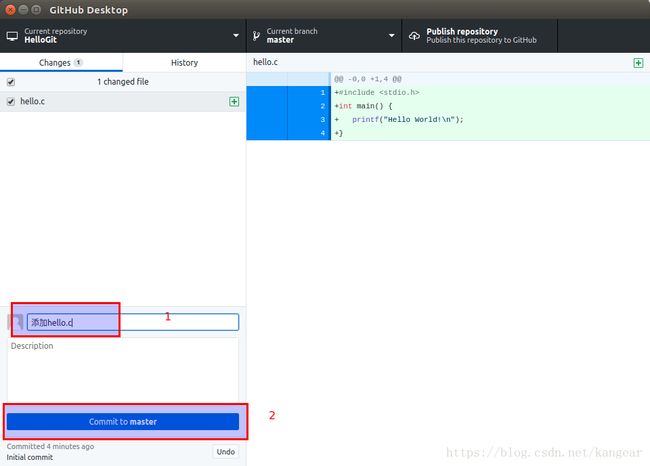Viewport: 650px width, 466px height.
Task: Click the green plus icon in diff header
Action: tap(638, 63)
